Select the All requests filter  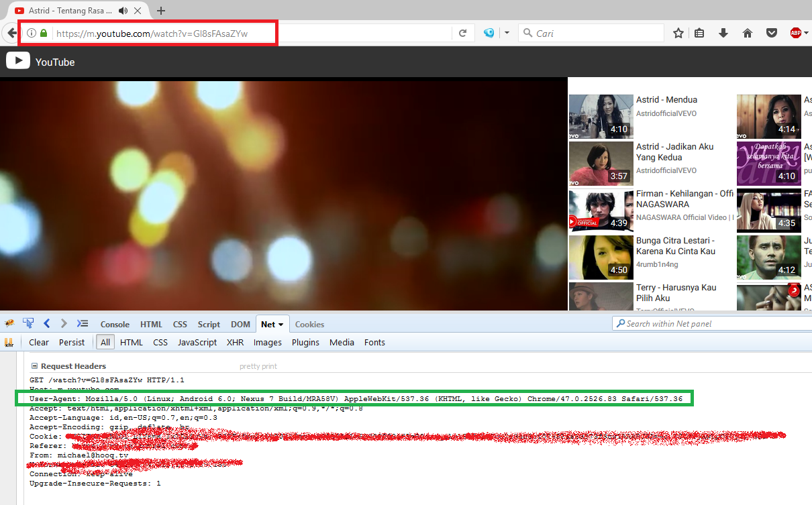[x=105, y=342]
